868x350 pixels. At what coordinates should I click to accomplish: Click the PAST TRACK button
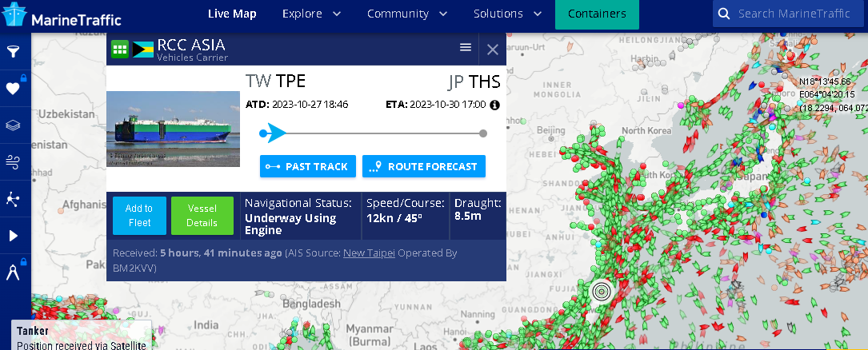click(x=308, y=166)
